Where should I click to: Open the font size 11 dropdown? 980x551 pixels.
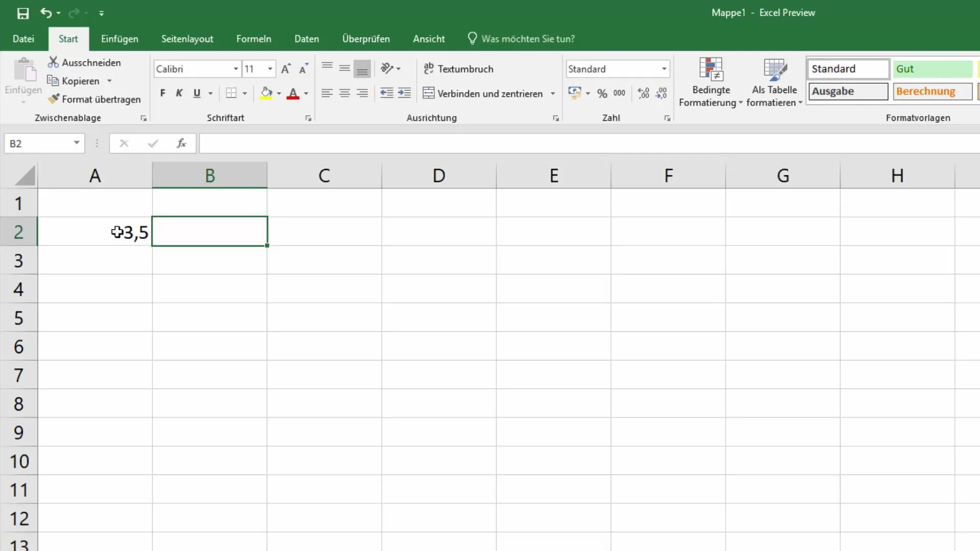[x=270, y=69]
